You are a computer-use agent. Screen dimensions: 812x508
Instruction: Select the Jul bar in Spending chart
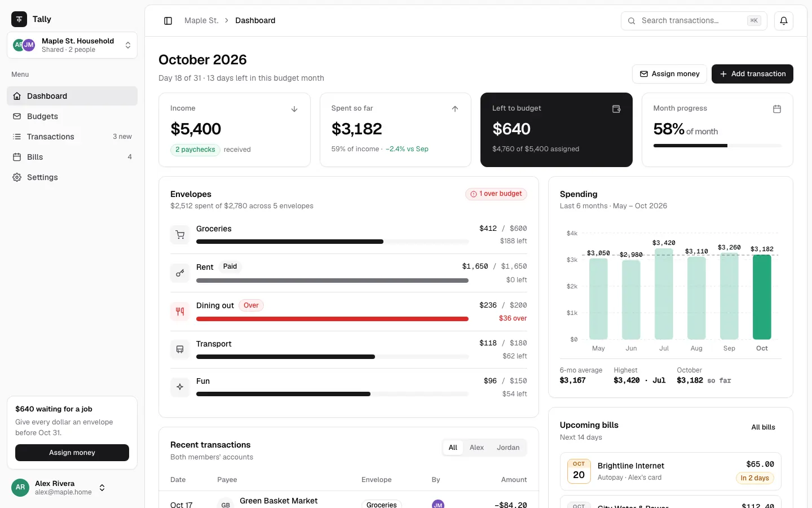click(664, 294)
